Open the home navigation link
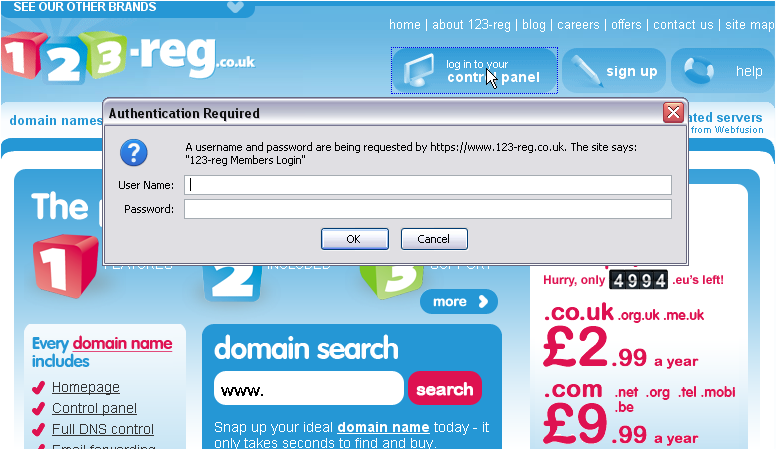 pyautogui.click(x=404, y=24)
